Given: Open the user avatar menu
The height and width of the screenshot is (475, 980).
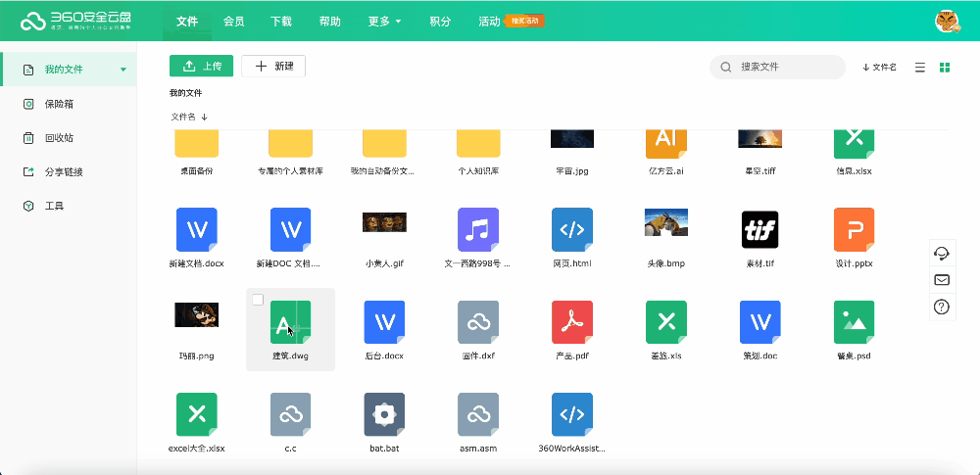Looking at the screenshot, I should [948, 22].
